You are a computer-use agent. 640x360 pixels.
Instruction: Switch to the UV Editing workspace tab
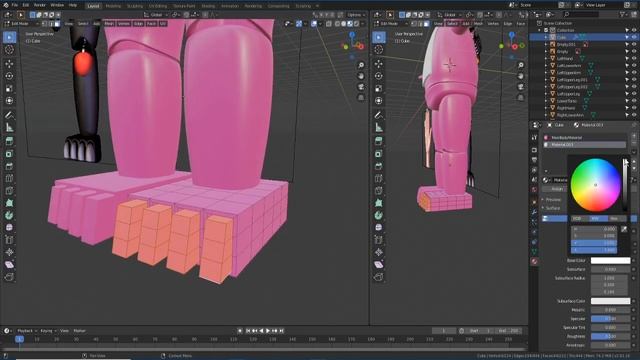(158, 6)
